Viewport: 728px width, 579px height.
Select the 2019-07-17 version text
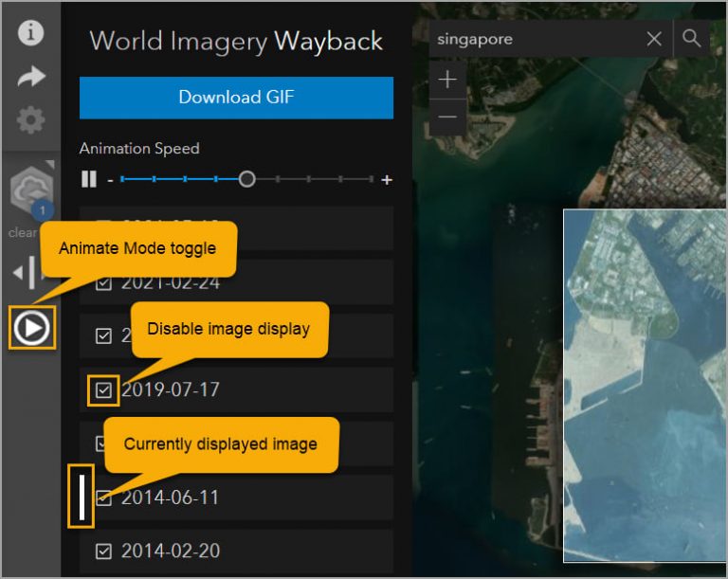(x=171, y=390)
